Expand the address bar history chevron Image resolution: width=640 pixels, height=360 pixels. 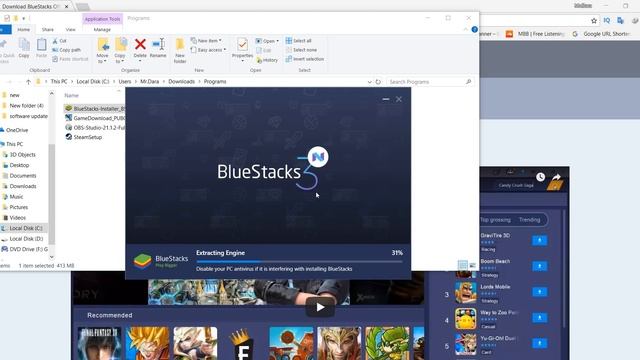coord(369,82)
